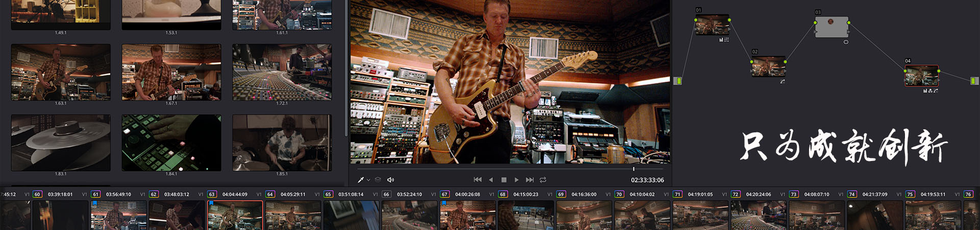This screenshot has height=230, width=980.
Task: Click clip number badge 73
Action: 794,194
